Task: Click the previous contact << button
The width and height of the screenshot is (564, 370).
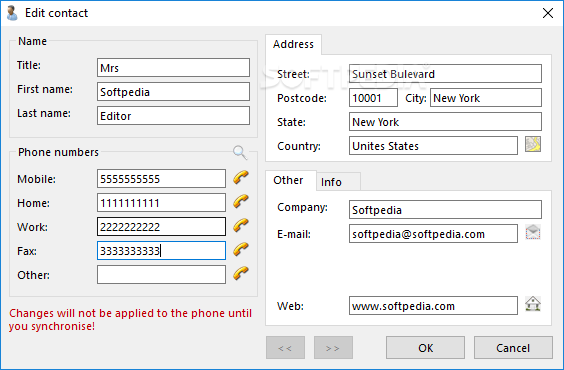Action: click(285, 348)
